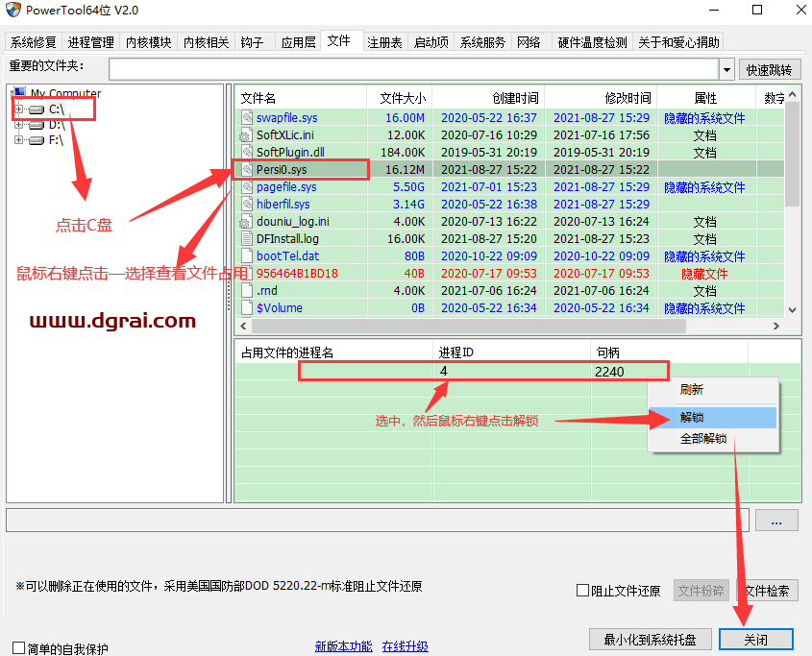Image resolution: width=812 pixels, height=656 pixels.
Task: Click the swapfile.sys file icon
Action: coord(247,118)
